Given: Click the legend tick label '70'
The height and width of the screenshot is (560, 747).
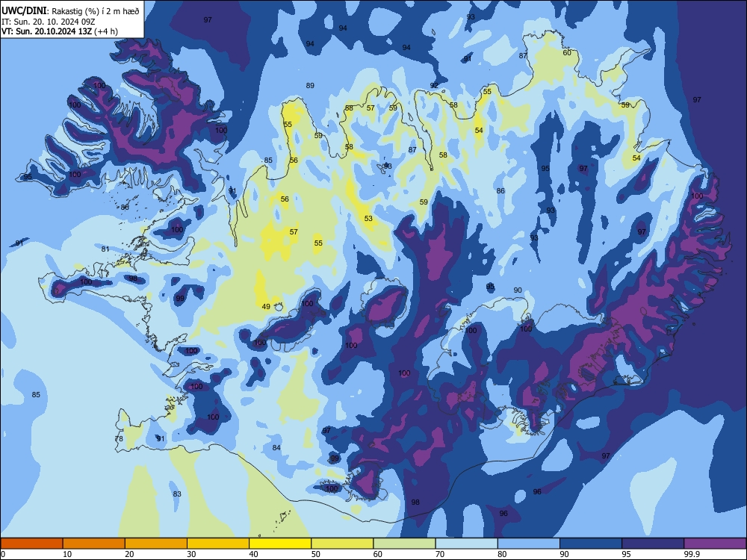Looking at the screenshot, I should [440, 554].
